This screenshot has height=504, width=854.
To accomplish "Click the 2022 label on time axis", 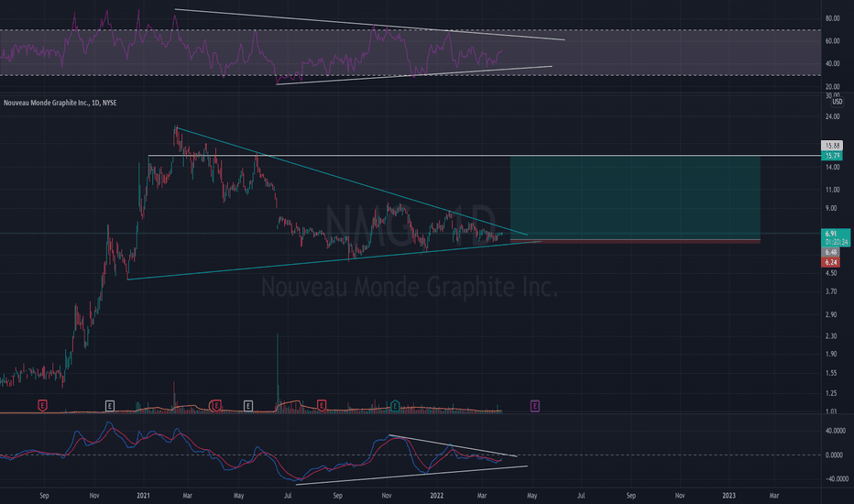I will click(437, 495).
